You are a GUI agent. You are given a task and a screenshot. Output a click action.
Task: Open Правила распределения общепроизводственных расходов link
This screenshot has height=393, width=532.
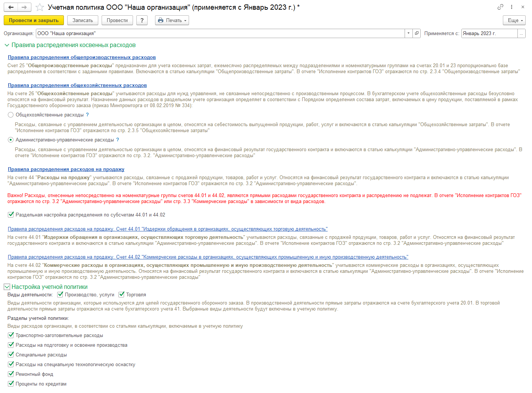(x=81, y=57)
